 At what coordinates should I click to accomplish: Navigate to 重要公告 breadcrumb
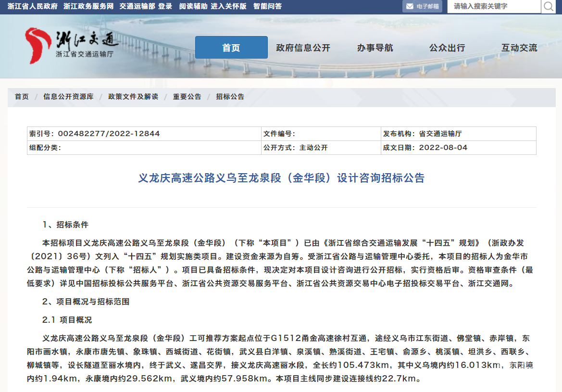[x=187, y=97]
